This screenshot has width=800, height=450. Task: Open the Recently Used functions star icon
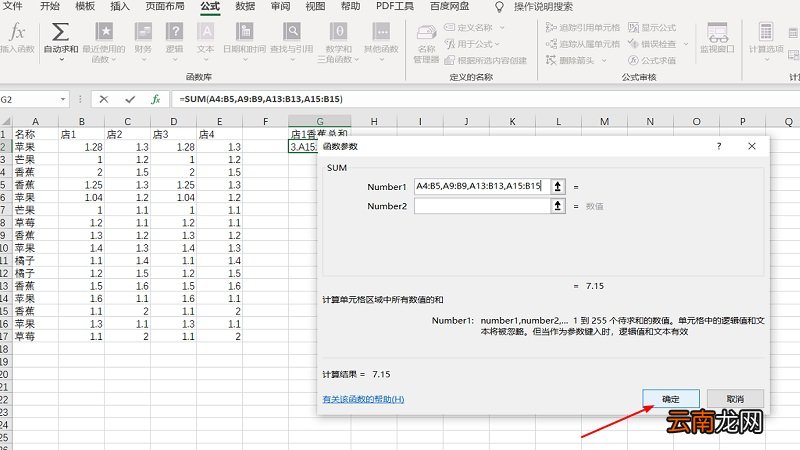(105, 32)
